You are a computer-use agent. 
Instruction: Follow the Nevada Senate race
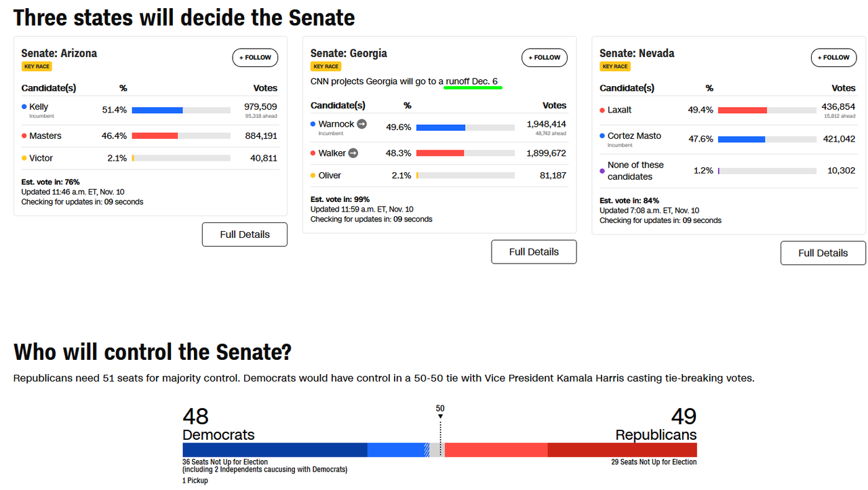[833, 58]
